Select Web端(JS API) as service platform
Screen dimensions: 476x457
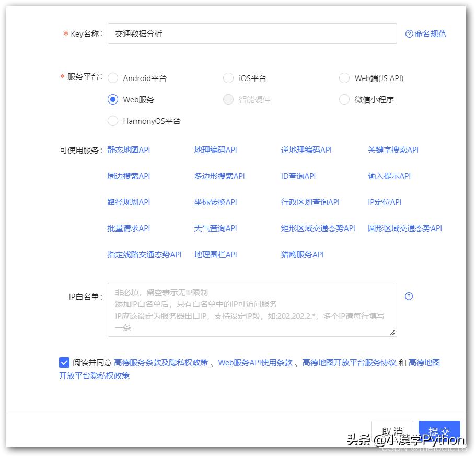click(x=344, y=78)
